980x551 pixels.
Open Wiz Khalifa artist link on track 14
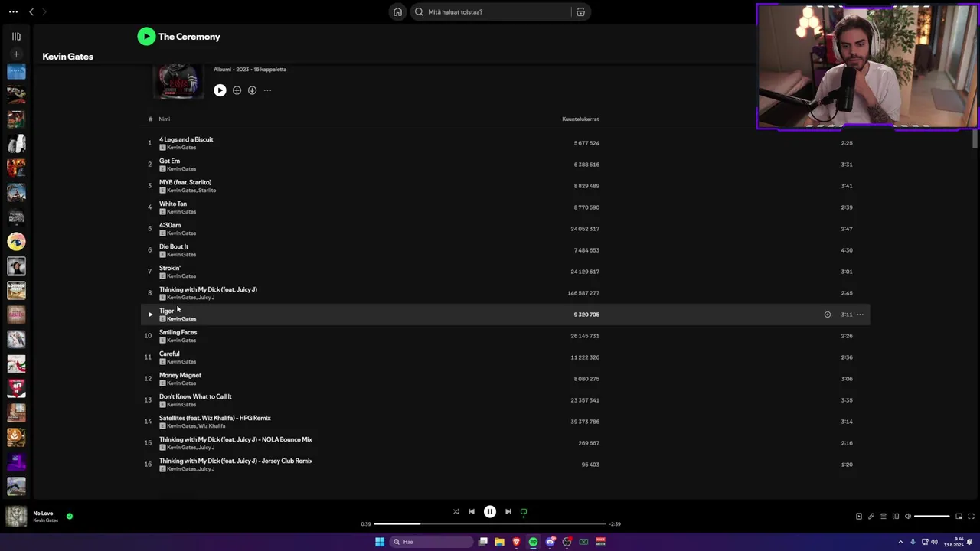pos(212,426)
